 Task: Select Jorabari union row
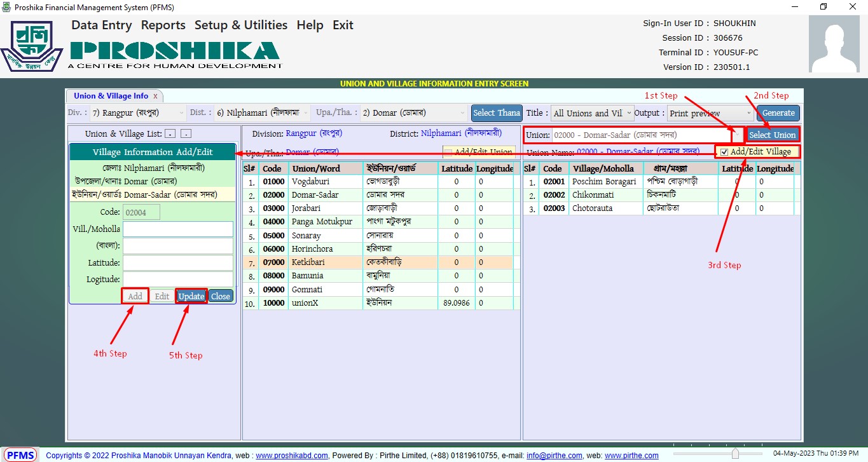[378, 208]
